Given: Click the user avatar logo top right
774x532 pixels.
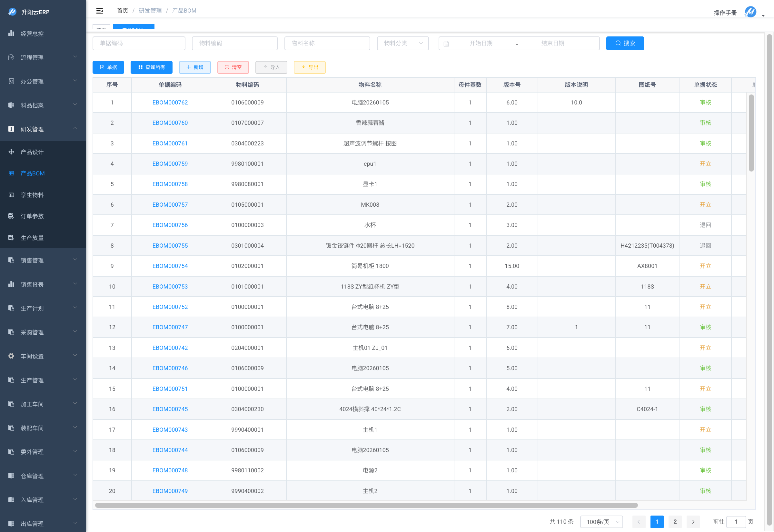Looking at the screenshot, I should click(x=750, y=12).
